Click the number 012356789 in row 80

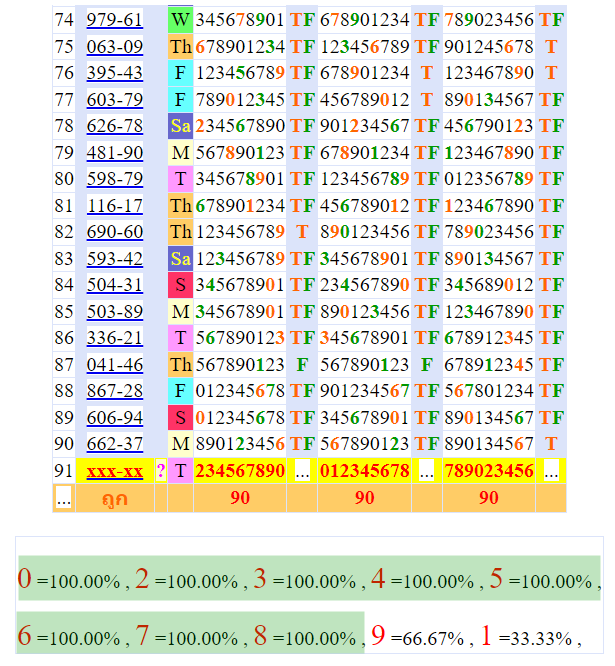[x=489, y=179]
